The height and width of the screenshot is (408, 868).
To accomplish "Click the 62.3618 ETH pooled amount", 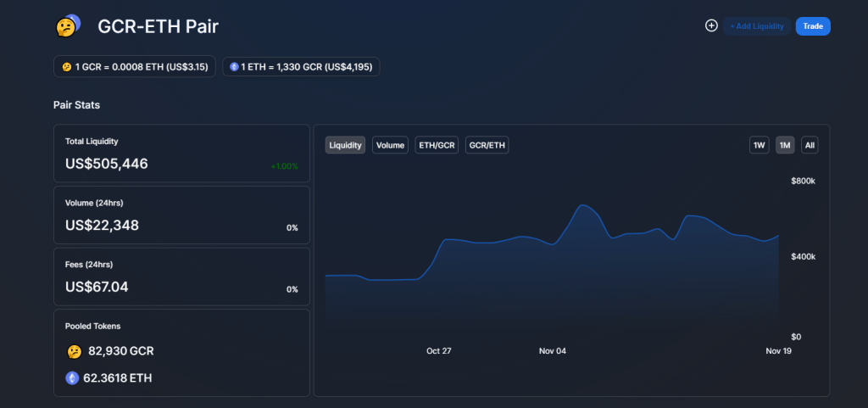I will [x=117, y=378].
